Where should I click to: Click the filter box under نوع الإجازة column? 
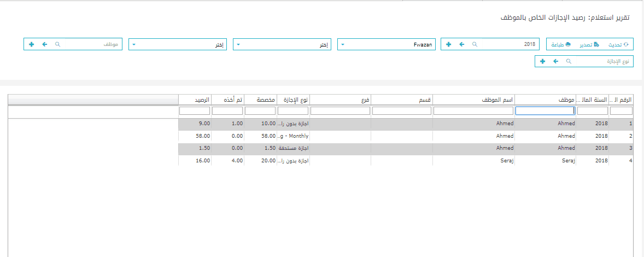click(x=293, y=111)
